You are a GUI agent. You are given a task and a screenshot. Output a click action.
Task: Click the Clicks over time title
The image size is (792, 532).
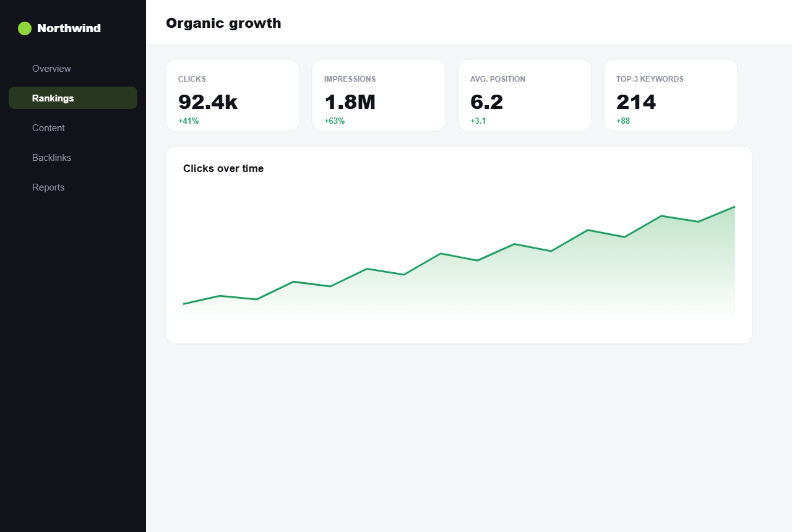[x=223, y=168]
